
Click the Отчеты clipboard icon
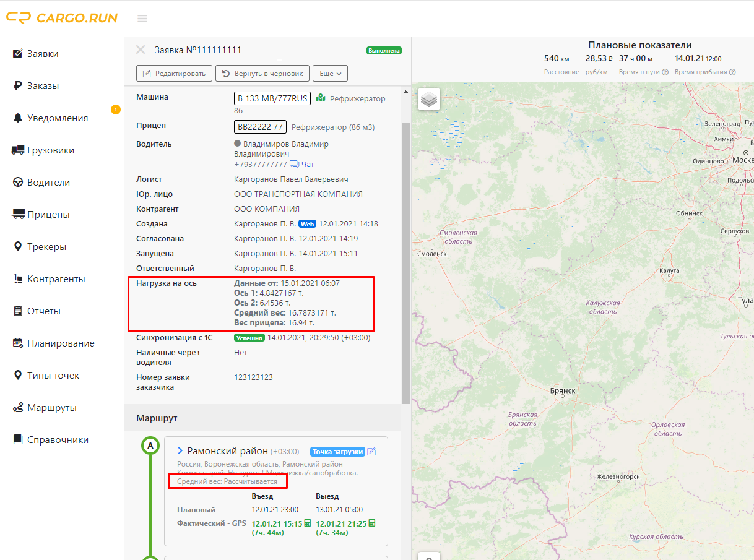pyautogui.click(x=18, y=311)
